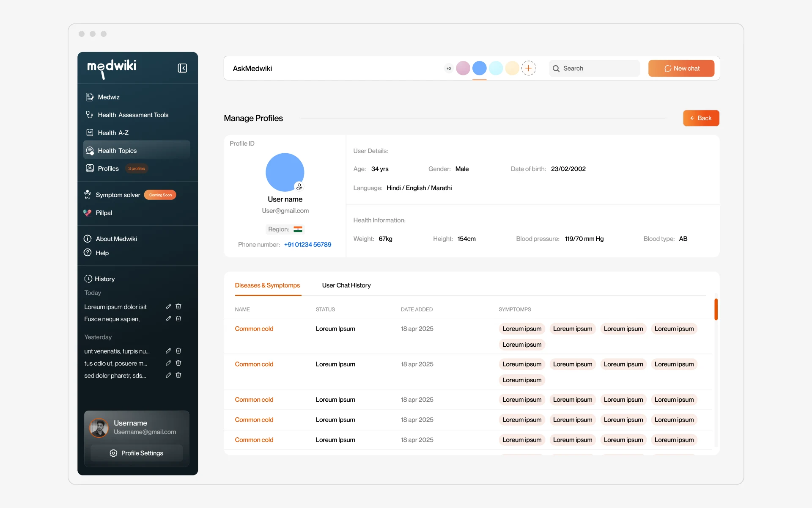The width and height of the screenshot is (812, 508).
Task: Edit the 'unt venenatis, turpis nu...' entry
Action: pos(168,351)
